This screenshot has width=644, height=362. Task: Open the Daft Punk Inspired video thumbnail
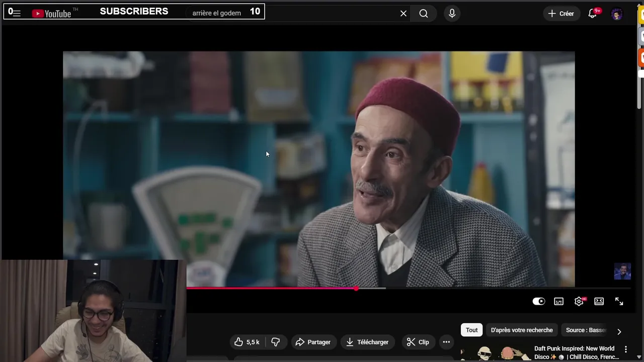[495, 353]
